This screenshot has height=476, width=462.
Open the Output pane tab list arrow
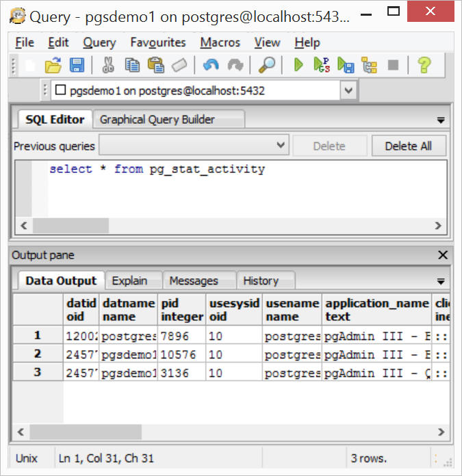click(441, 281)
